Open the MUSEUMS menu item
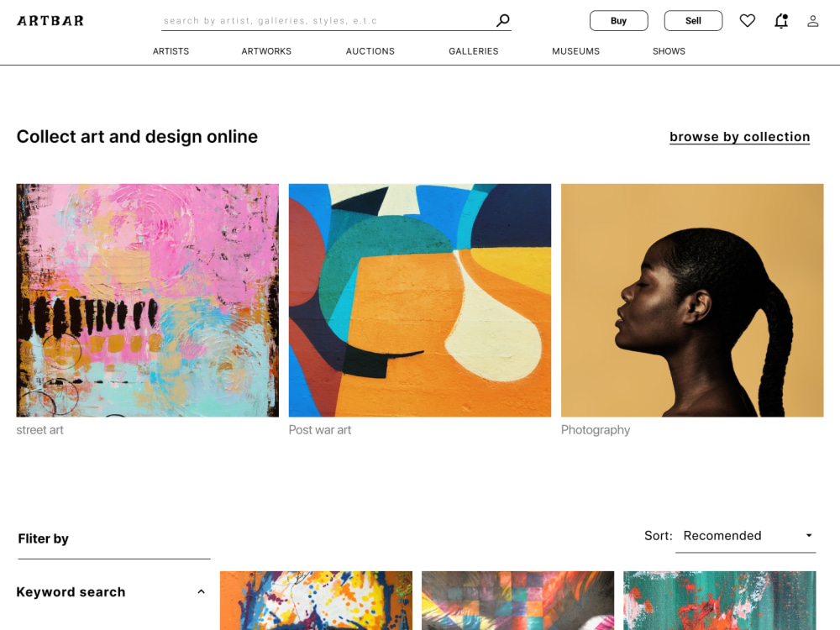840x630 pixels. pyautogui.click(x=576, y=51)
